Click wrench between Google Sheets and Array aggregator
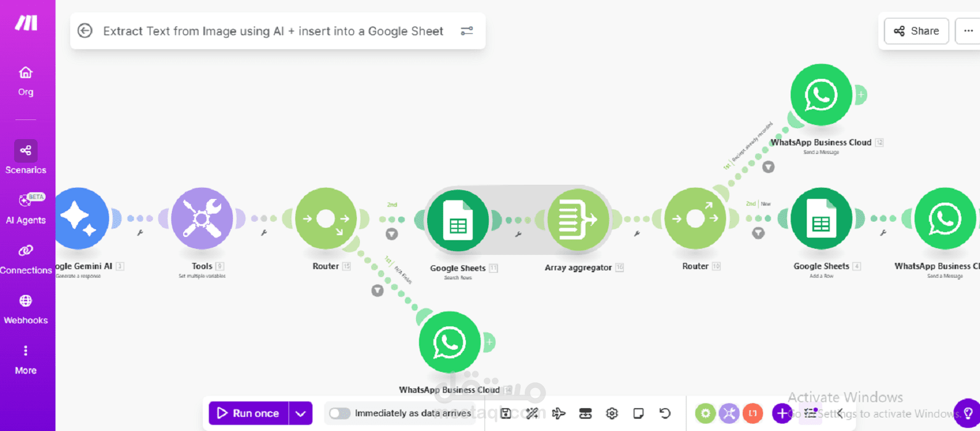 tap(518, 234)
